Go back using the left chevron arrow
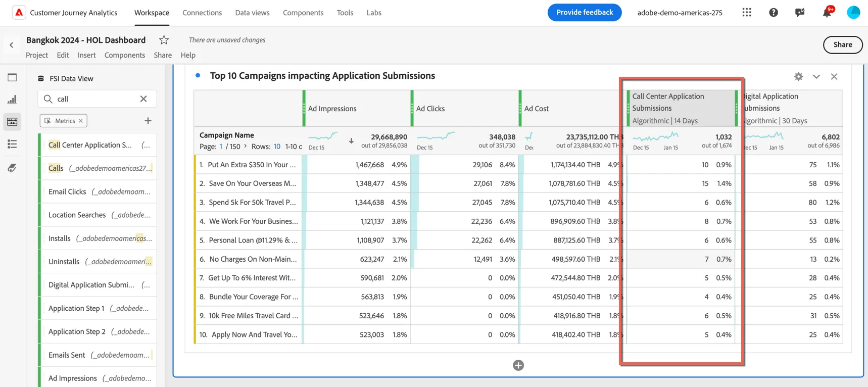Screen dimensions: 868x387 pos(12,45)
